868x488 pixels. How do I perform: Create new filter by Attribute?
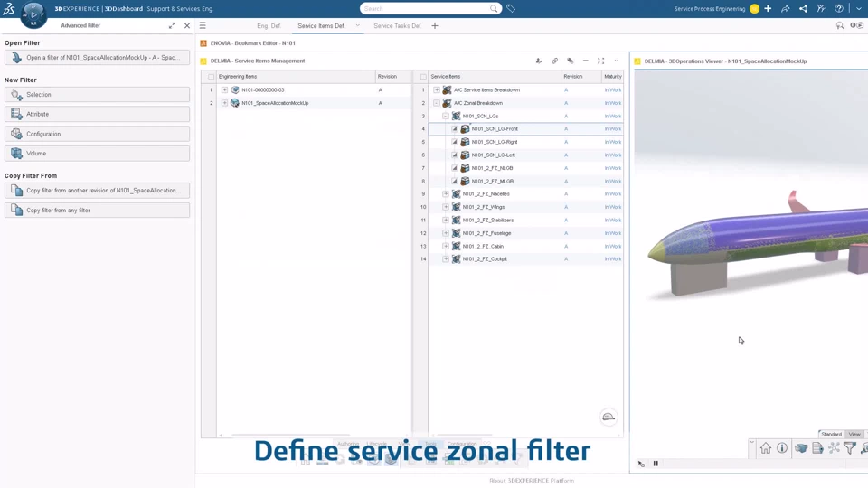(x=98, y=114)
